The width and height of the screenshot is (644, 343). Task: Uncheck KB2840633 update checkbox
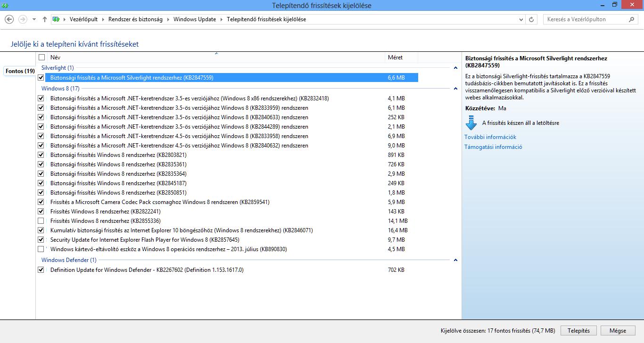[41, 117]
